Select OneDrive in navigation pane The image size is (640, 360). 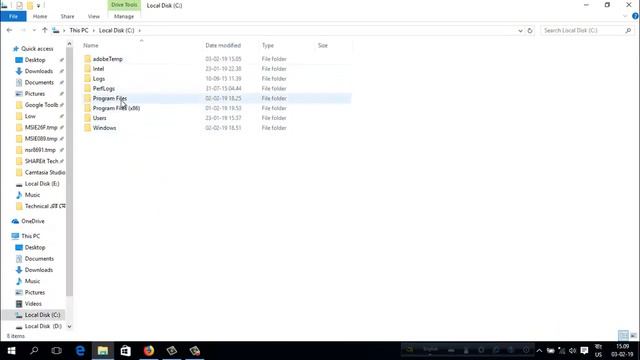click(x=33, y=221)
